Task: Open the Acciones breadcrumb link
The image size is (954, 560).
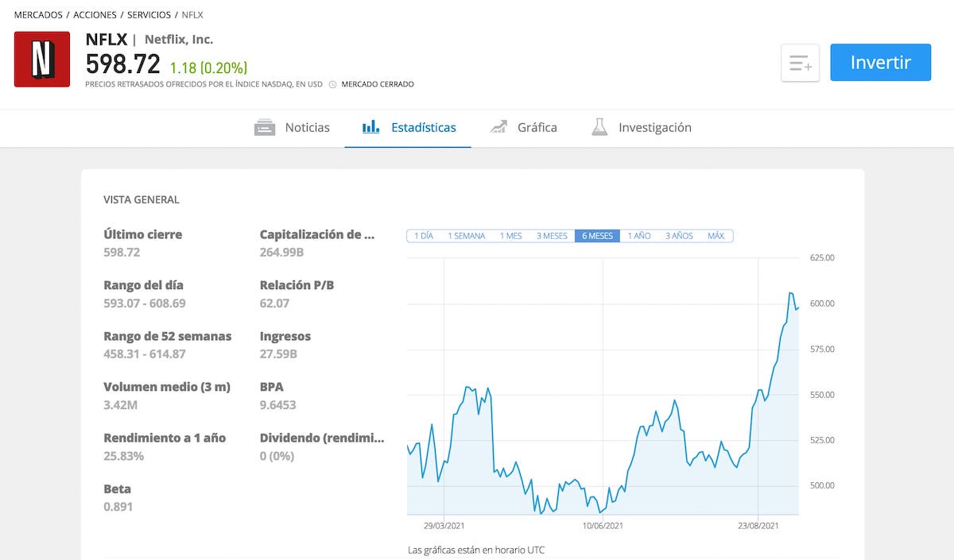Action: point(95,15)
